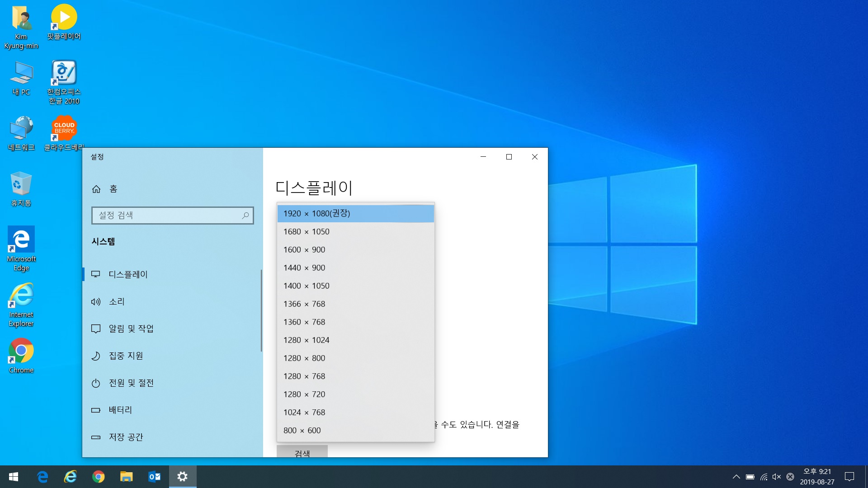The image size is (868, 488).
Task: Open the Windows Start menu
Action: [x=14, y=477]
